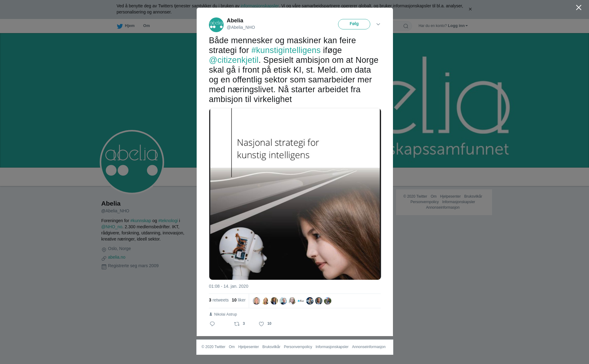The width and height of the screenshot is (589, 364).
Task: Dismiss the cookie notice with small X
Action: coord(470,9)
